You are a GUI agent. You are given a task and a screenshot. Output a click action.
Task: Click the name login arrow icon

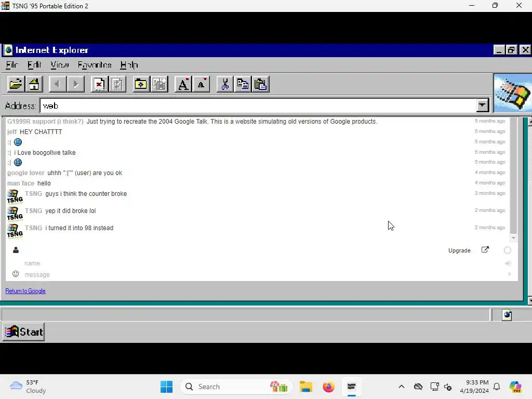pyautogui.click(x=508, y=263)
